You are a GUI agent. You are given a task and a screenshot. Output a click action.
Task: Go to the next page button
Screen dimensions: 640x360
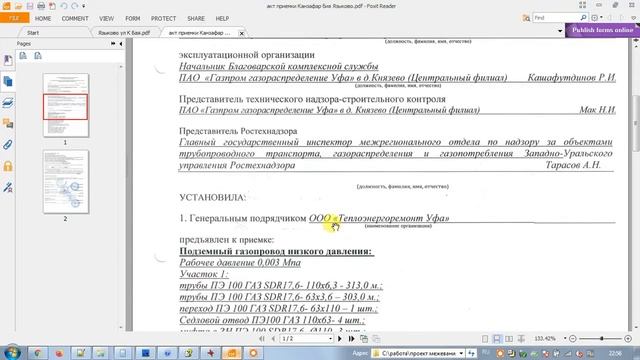pyautogui.click(x=340, y=339)
